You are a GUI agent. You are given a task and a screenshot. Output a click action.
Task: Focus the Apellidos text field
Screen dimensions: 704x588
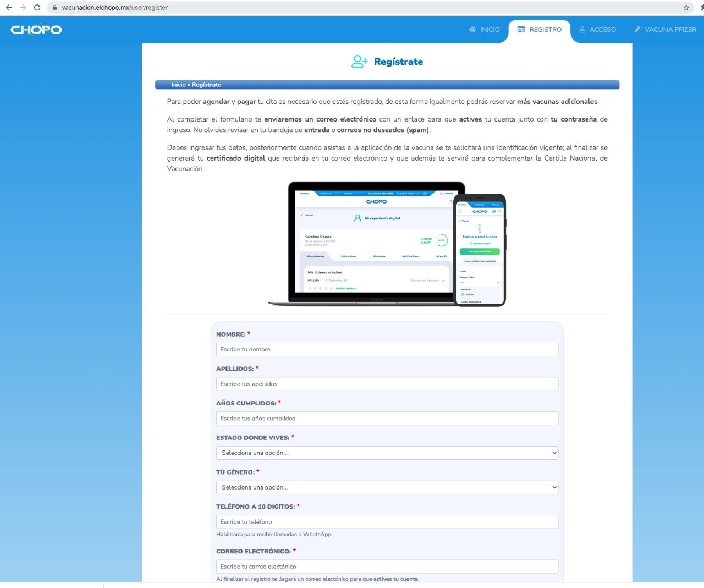point(387,384)
